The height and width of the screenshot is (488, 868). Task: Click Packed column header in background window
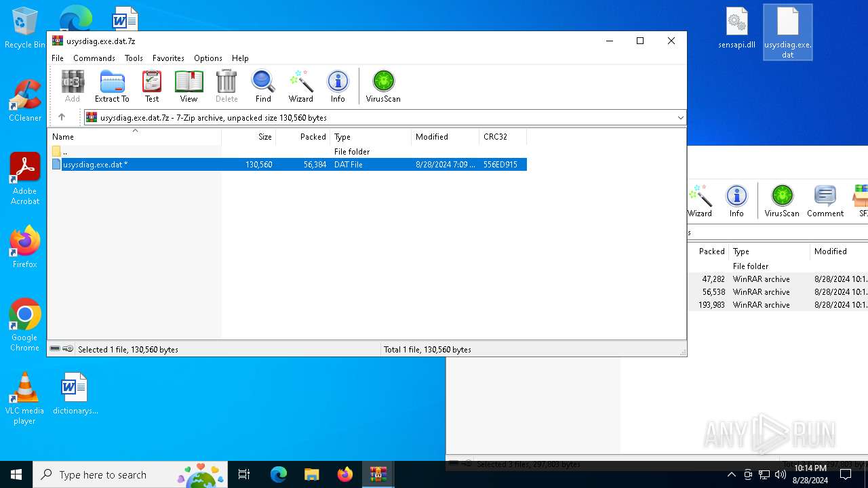(709, 251)
